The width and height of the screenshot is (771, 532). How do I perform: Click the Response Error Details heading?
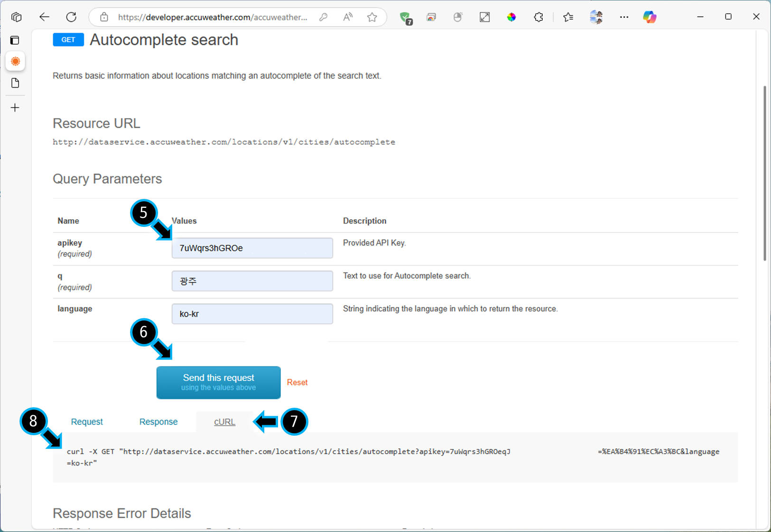pyautogui.click(x=122, y=513)
